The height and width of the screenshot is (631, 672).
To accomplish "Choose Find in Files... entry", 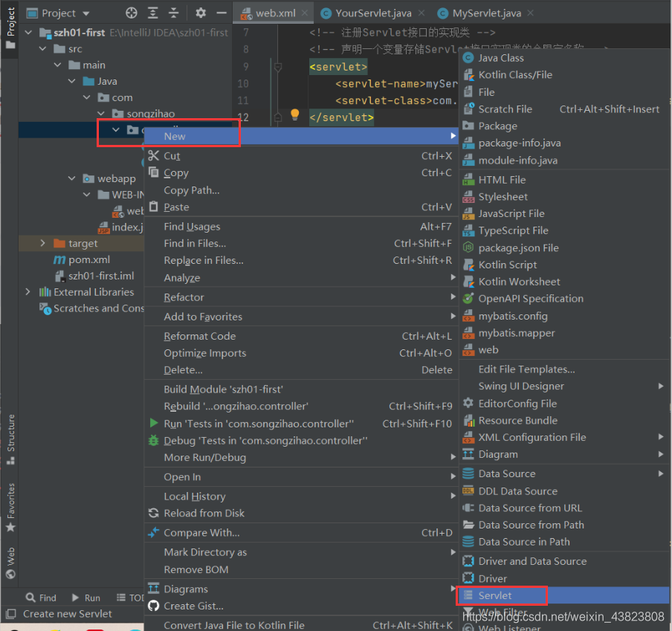I will point(301,243).
